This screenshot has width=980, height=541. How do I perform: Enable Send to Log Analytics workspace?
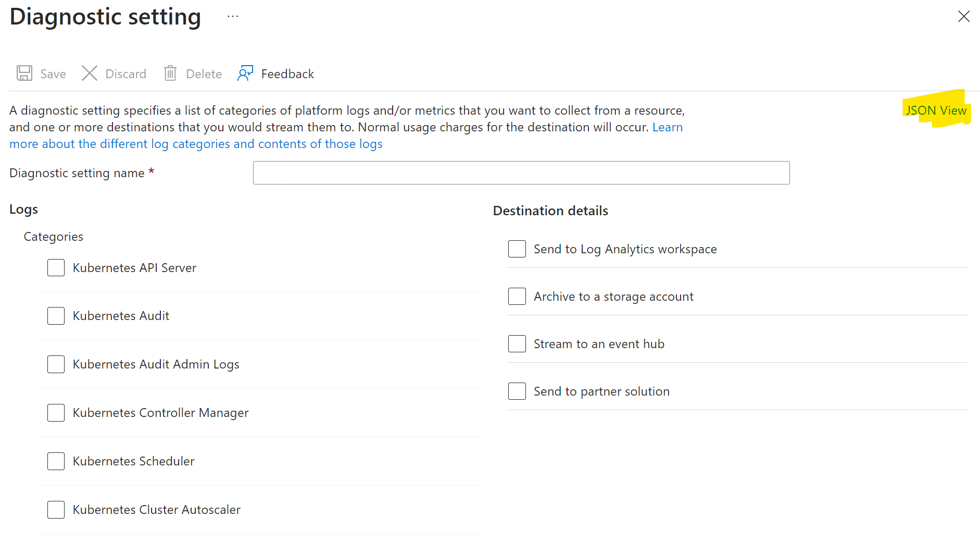pyautogui.click(x=517, y=249)
